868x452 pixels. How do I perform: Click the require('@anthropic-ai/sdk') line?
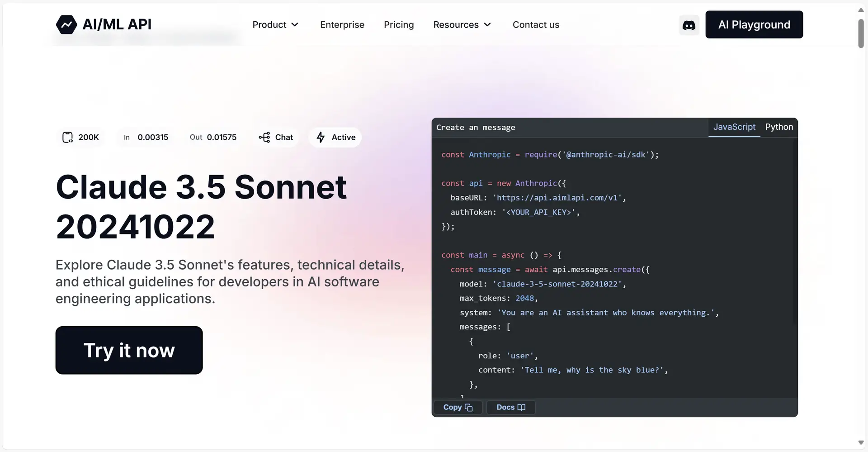550,155
